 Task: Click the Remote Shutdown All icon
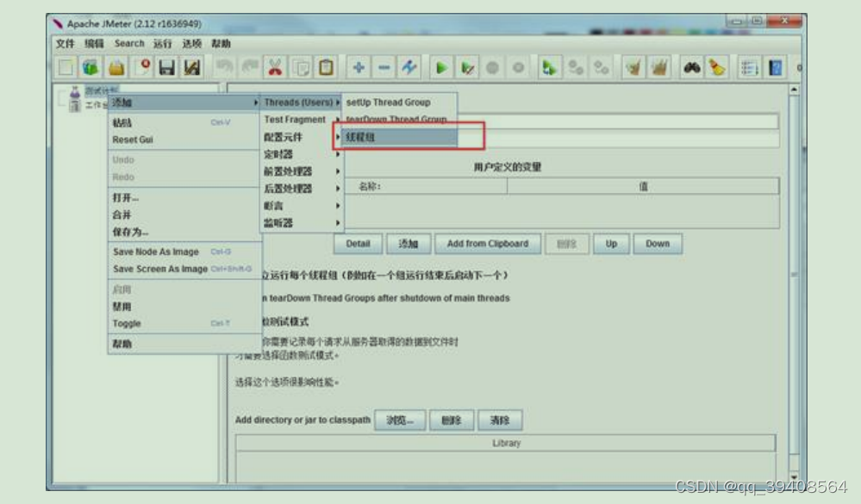point(602,67)
